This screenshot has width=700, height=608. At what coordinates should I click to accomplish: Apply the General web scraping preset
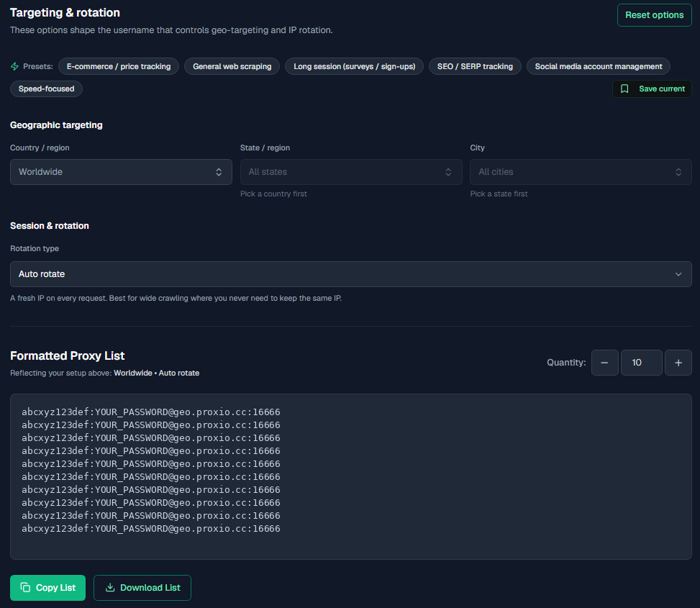pos(232,66)
